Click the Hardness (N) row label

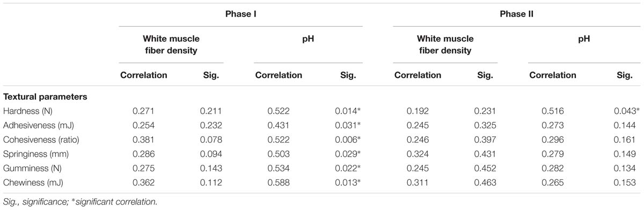coord(24,111)
